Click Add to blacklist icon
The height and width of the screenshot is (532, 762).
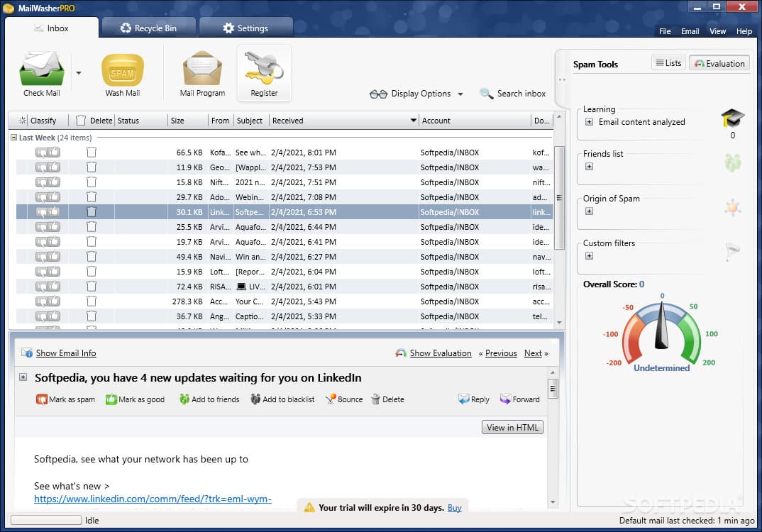(255, 399)
